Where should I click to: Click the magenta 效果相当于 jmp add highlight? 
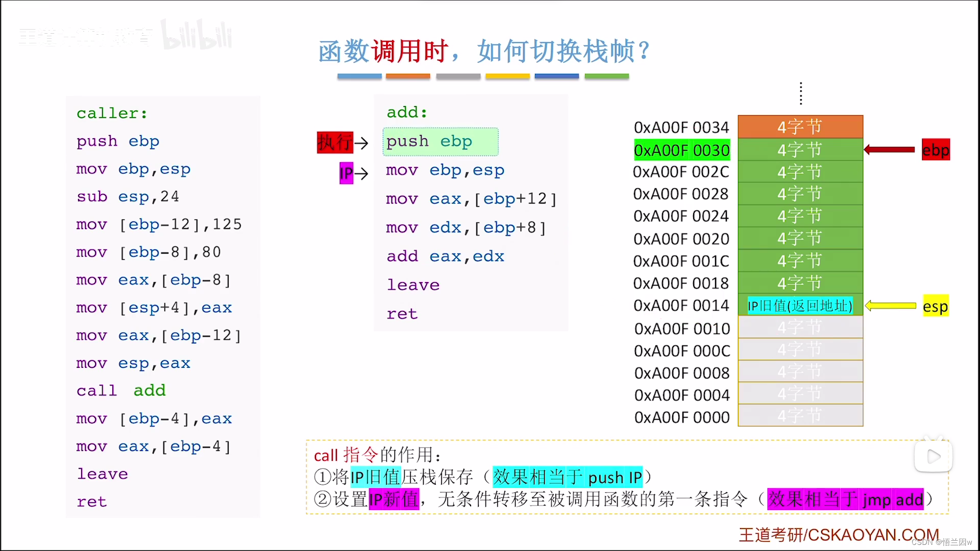click(845, 499)
